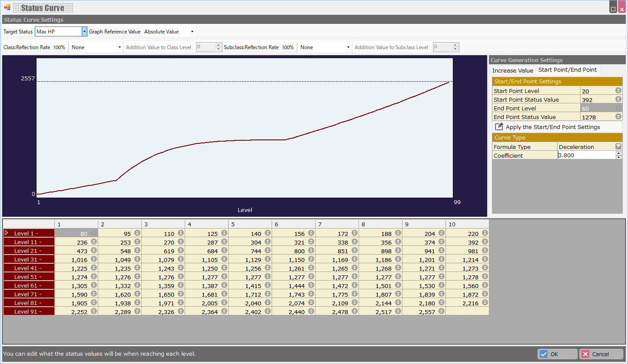This screenshot has width=628, height=364.
Task: Click Apply the Start/End Point Settings
Action: click(557, 127)
